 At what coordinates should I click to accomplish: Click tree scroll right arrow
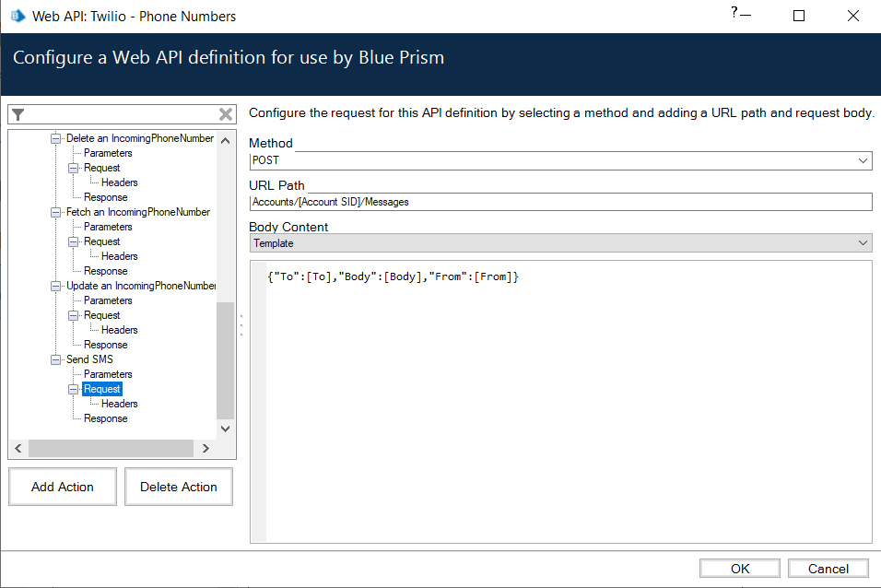click(206, 448)
